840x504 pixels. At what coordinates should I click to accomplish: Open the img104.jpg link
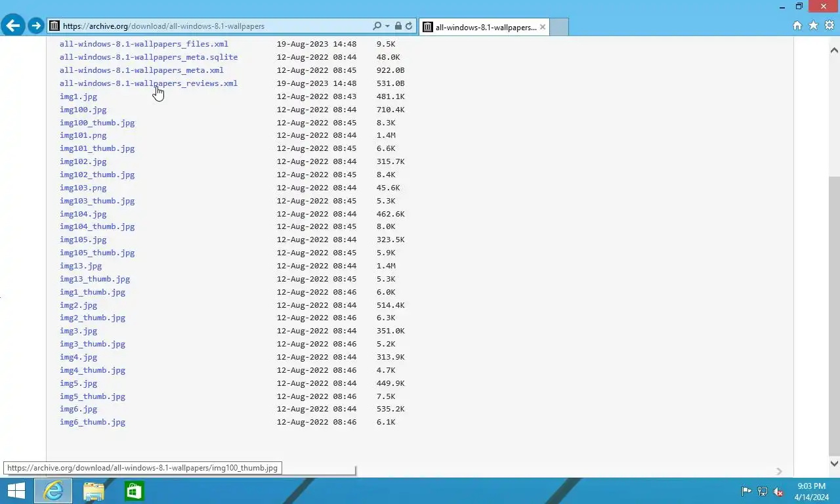[83, 214]
